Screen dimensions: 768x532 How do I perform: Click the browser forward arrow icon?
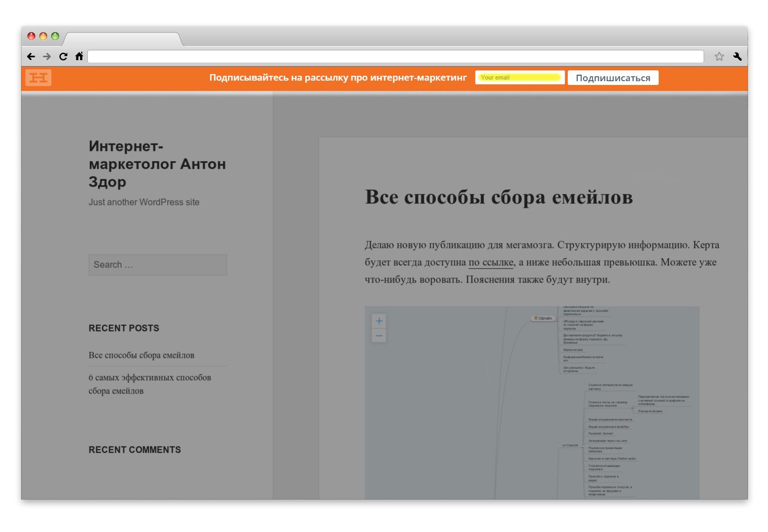click(x=47, y=56)
